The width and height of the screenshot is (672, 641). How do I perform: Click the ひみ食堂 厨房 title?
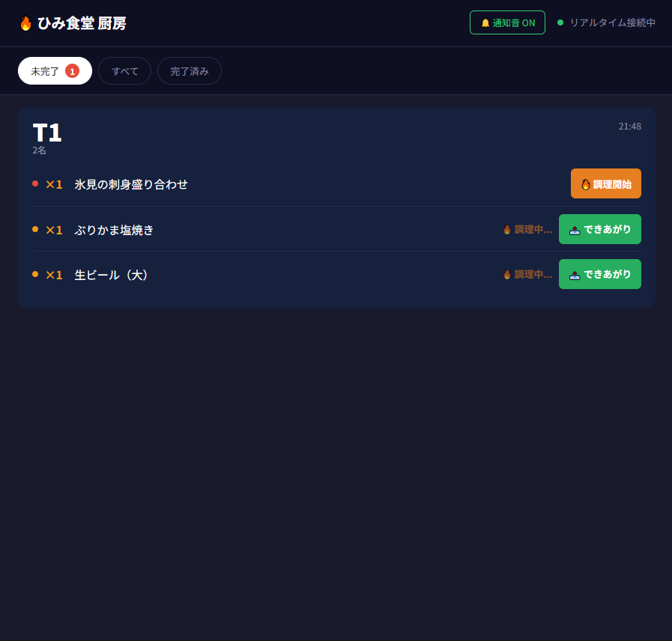[x=82, y=23]
